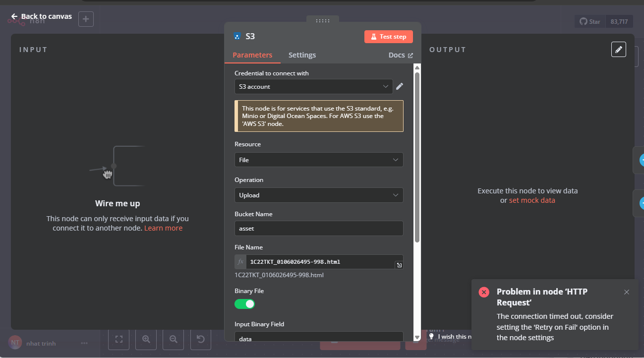This screenshot has height=358, width=644.
Task: Click the plus add button near the logo
Action: 86,19
